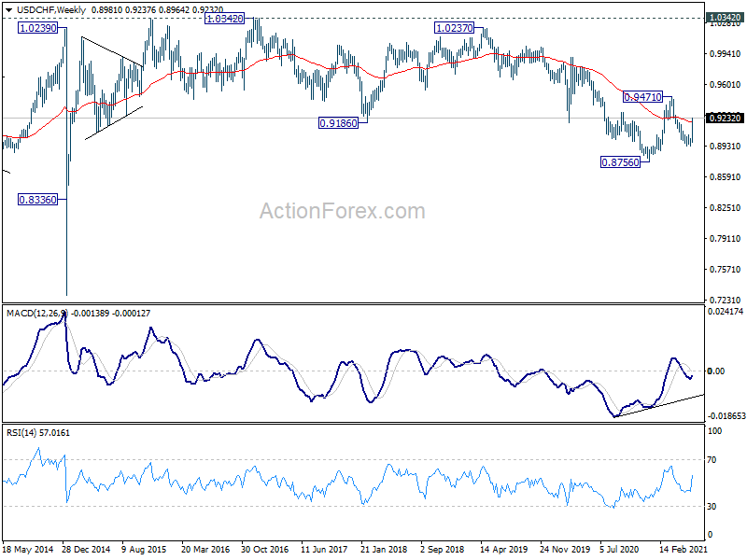Click the 21 Jan 2018 date label
The width and height of the screenshot is (747, 560).
click(x=384, y=550)
